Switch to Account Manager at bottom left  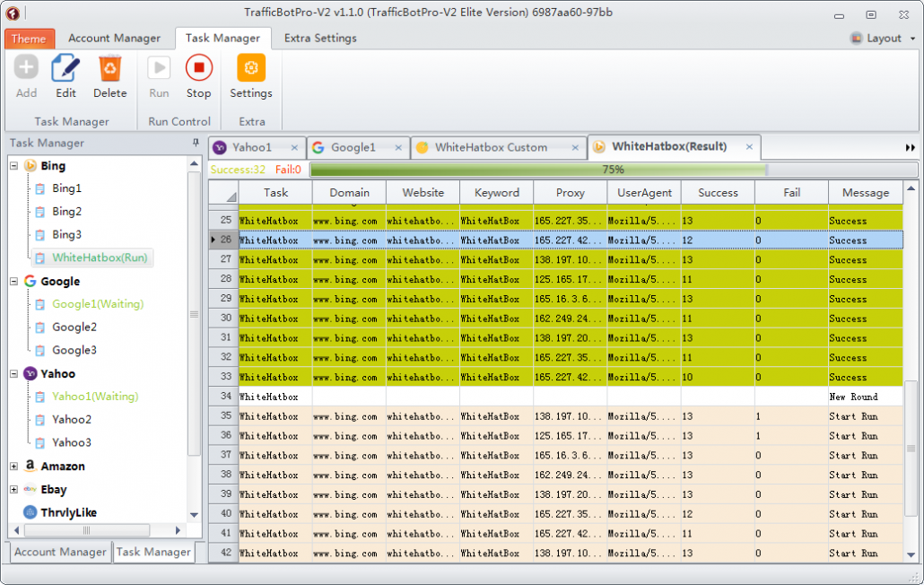point(59,552)
